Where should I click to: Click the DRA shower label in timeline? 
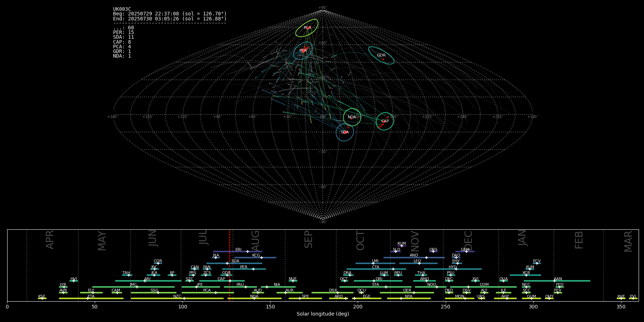pyautogui.click(x=347, y=273)
